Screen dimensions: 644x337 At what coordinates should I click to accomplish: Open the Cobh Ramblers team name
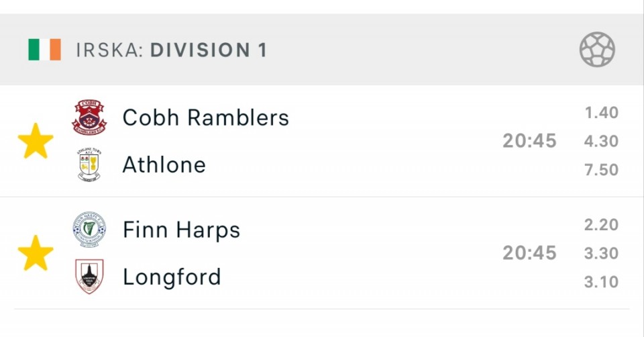206,117
